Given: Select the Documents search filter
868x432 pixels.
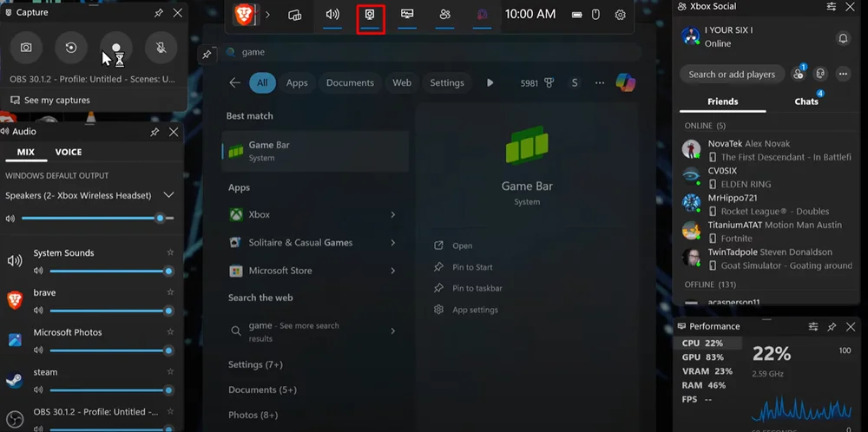Looking at the screenshot, I should coord(350,83).
